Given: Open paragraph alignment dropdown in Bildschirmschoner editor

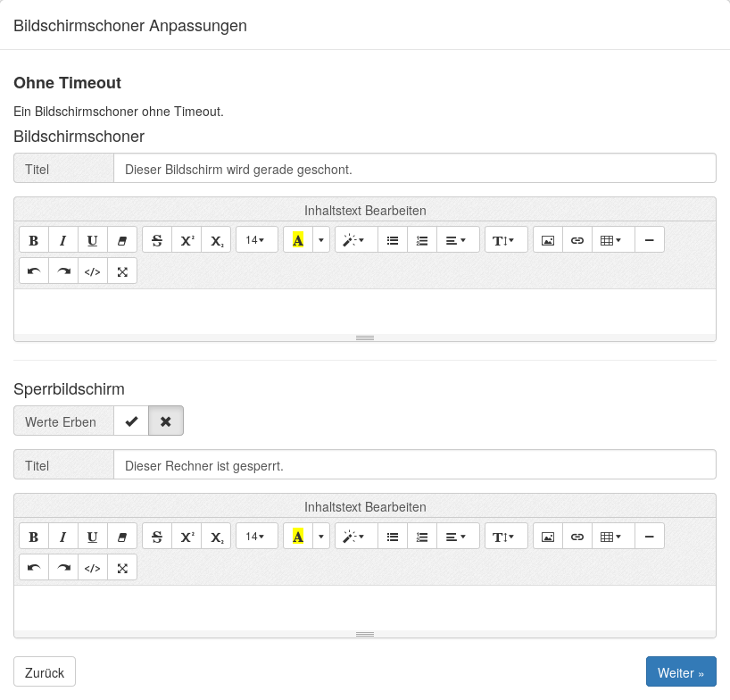Looking at the screenshot, I should click(457, 240).
